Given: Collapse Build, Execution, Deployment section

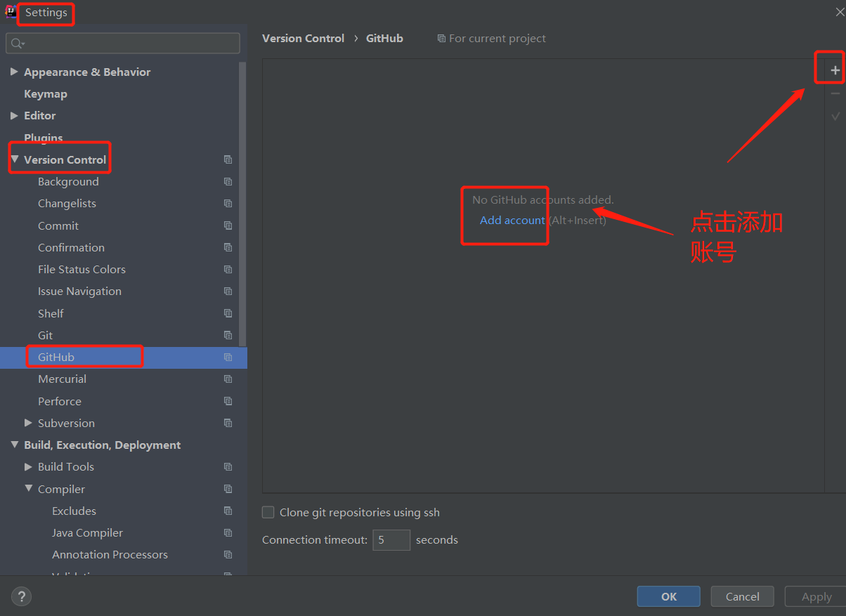Looking at the screenshot, I should (x=15, y=445).
